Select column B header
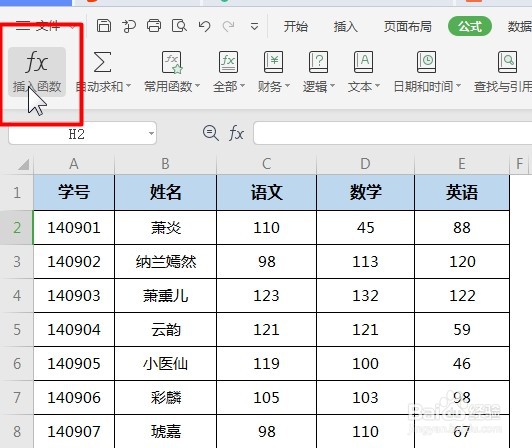532x448 pixels. [x=165, y=164]
